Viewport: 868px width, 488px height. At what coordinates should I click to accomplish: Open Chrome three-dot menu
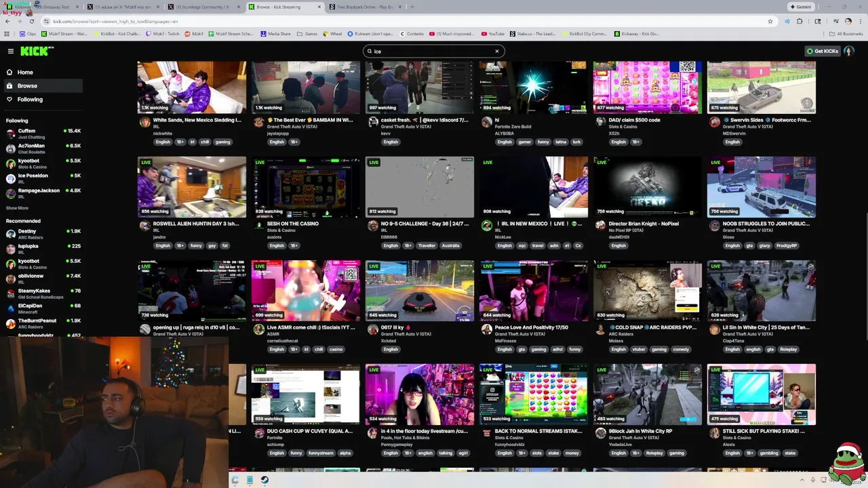859,22
